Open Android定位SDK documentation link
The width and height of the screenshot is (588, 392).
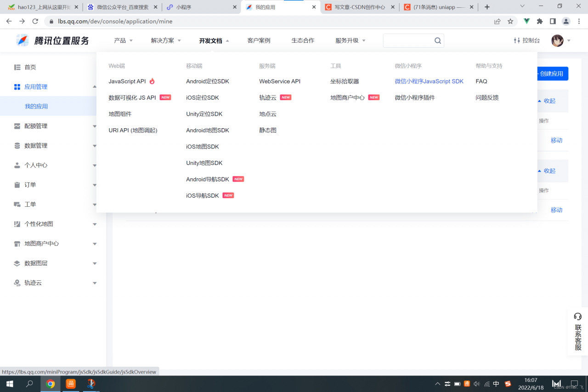pyautogui.click(x=208, y=81)
